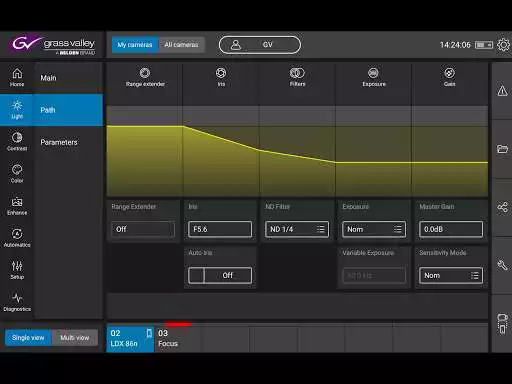Select camera 03 Focus tab
512x384 pixels.
coord(177,338)
